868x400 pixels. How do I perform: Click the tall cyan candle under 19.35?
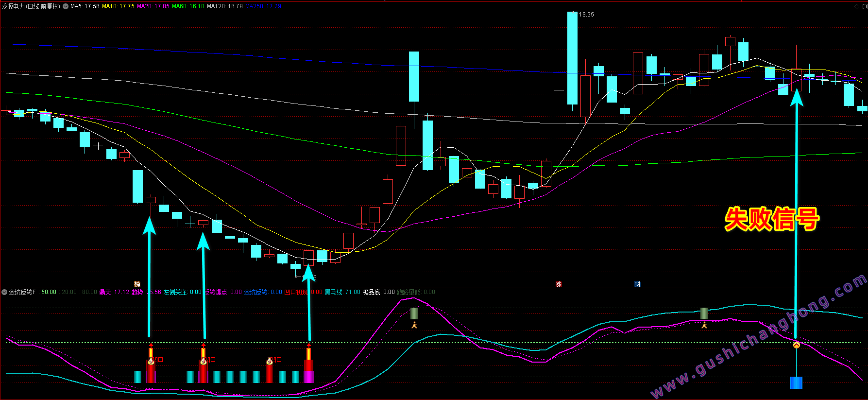point(572,58)
